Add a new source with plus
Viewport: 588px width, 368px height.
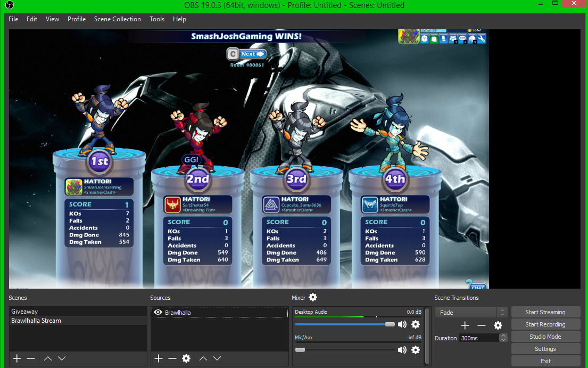[158, 358]
